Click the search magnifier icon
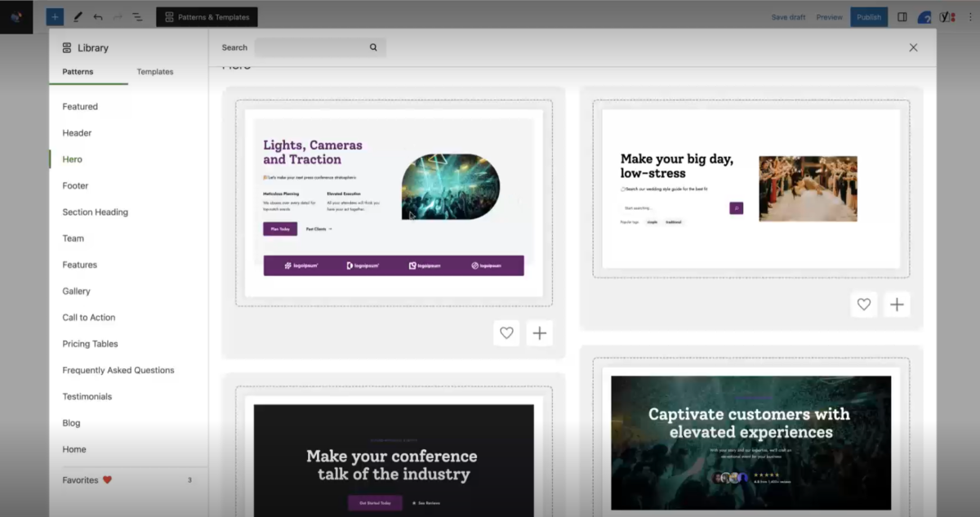Viewport: 980px width, 517px height. click(x=373, y=47)
